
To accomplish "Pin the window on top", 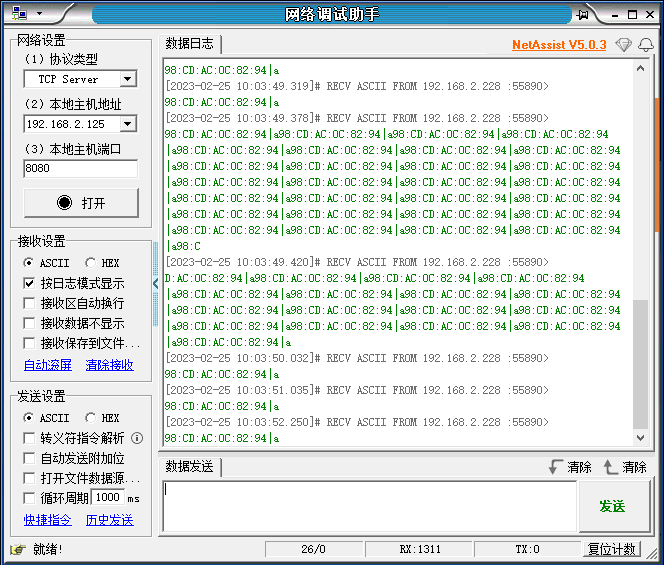I will point(583,15).
